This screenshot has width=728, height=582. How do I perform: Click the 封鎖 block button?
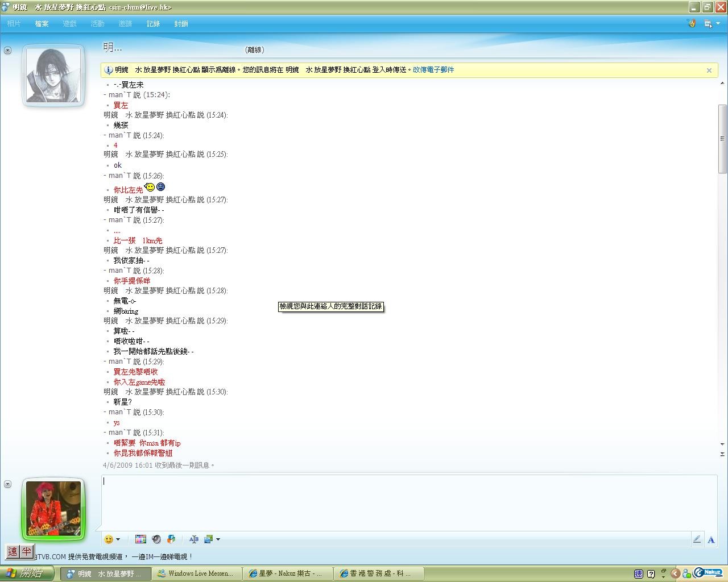[x=181, y=24]
